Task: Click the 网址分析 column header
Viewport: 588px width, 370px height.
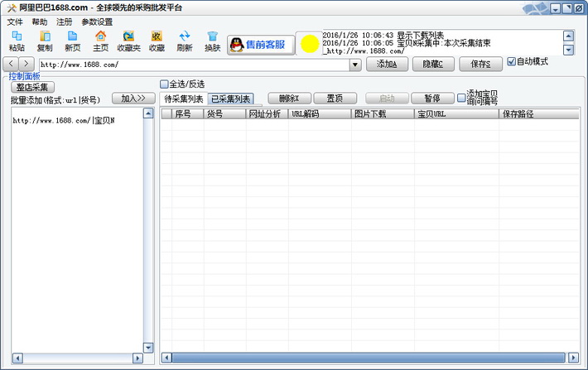Action: (267, 114)
